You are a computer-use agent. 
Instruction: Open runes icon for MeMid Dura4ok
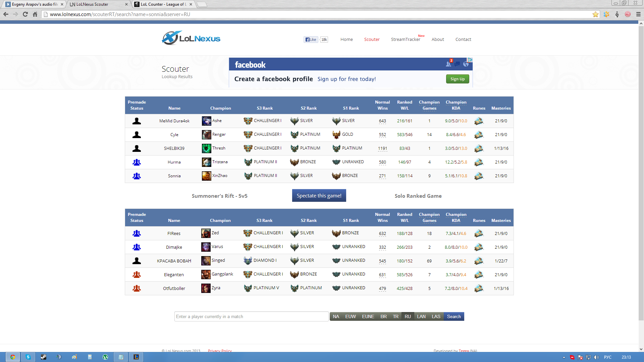479,121
